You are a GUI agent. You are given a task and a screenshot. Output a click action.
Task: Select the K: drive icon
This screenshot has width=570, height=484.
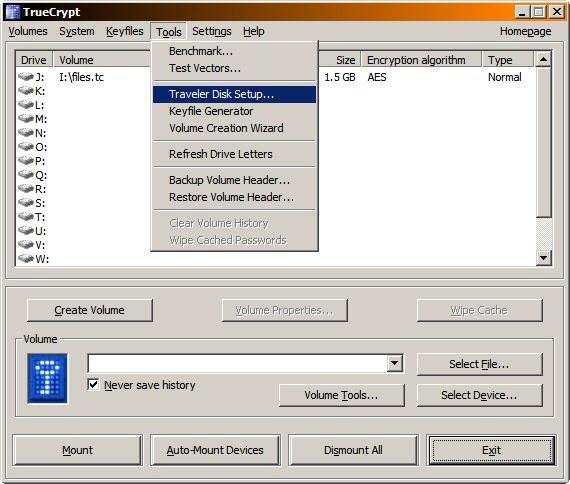point(25,91)
